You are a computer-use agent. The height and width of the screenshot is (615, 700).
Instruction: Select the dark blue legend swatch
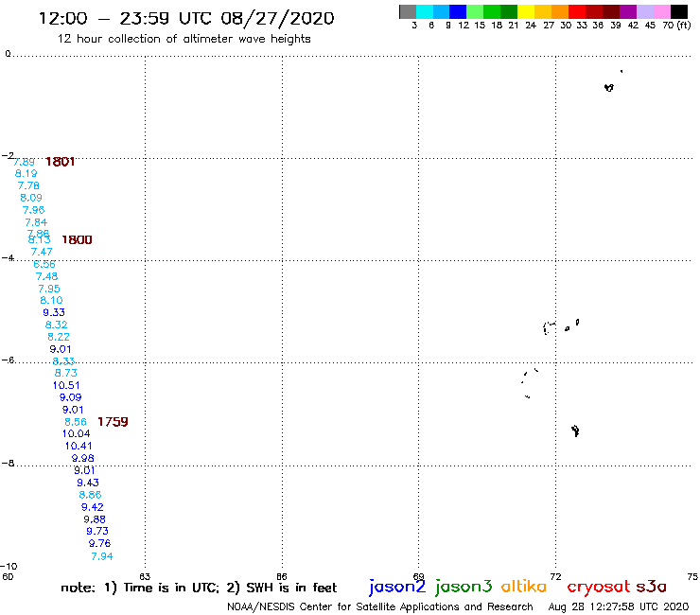point(458,11)
